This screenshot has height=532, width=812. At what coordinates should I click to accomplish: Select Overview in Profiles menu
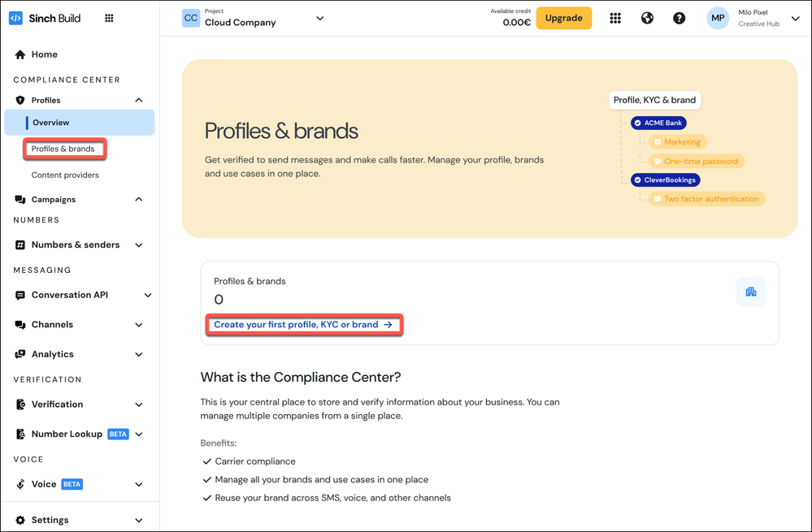click(x=79, y=122)
